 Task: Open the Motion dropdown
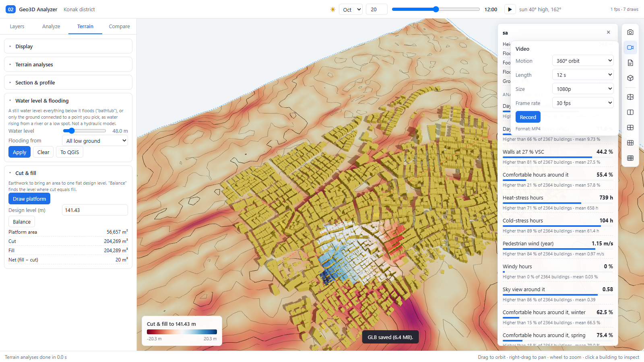pos(583,61)
